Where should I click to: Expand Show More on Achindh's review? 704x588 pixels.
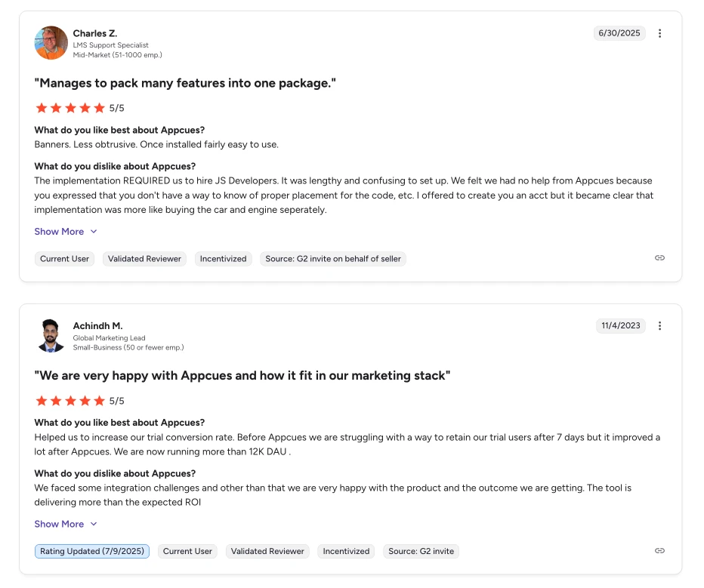click(x=58, y=524)
